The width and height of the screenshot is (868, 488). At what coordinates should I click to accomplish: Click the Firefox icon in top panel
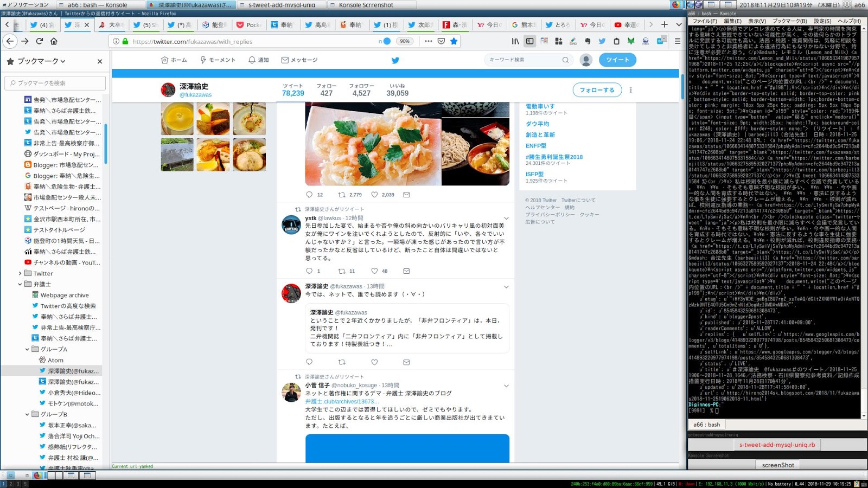click(675, 5)
